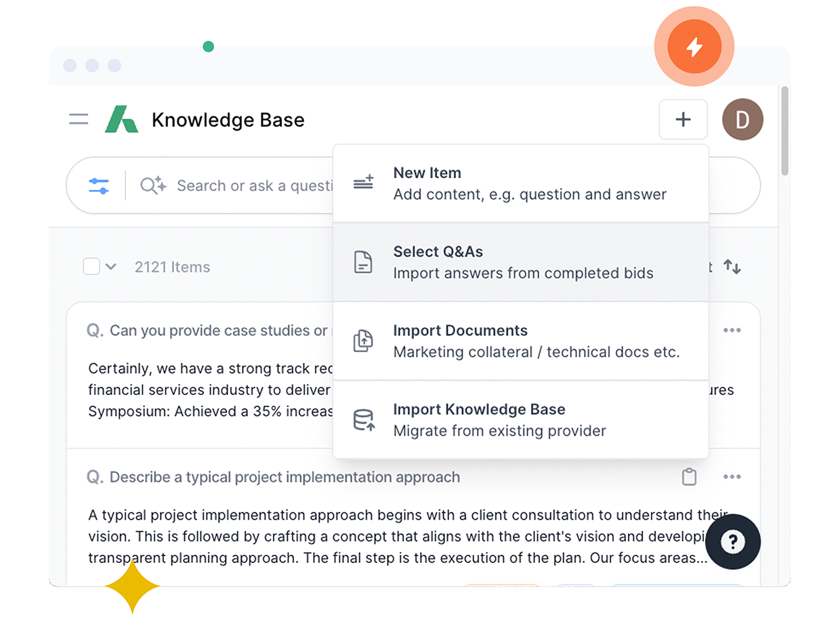Click the plus button to add content
This screenshot has height=630, width=840.
(684, 119)
